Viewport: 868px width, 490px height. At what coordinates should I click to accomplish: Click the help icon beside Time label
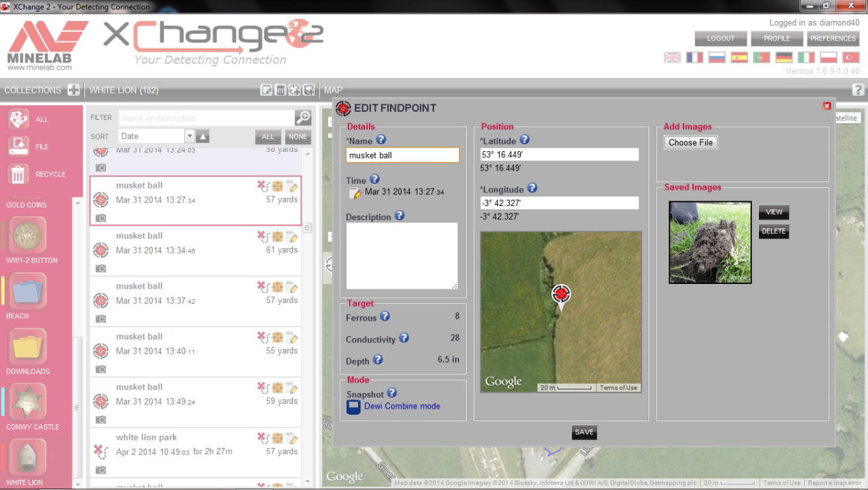(374, 180)
